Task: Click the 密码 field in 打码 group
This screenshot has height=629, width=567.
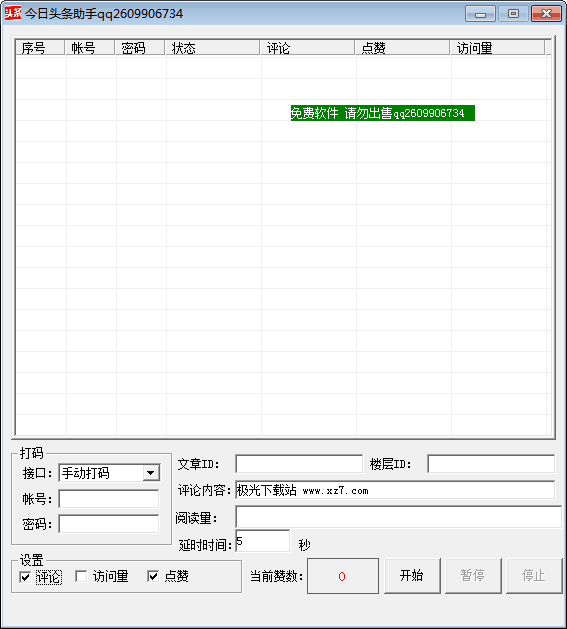Action: (109, 523)
